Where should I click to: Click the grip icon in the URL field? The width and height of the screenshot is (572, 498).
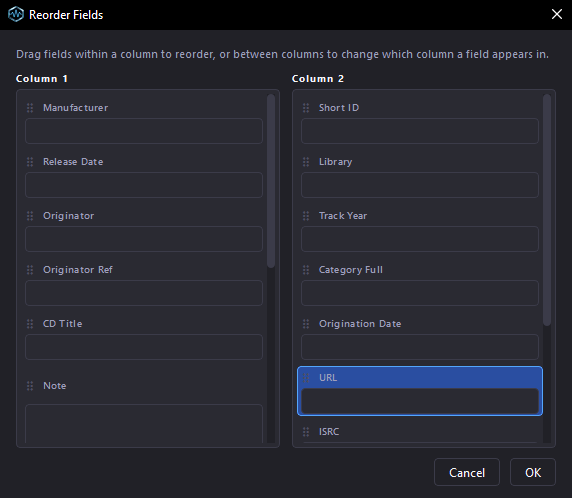306,378
